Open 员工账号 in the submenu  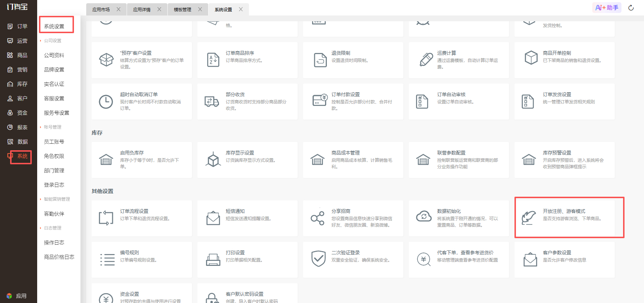tap(54, 142)
